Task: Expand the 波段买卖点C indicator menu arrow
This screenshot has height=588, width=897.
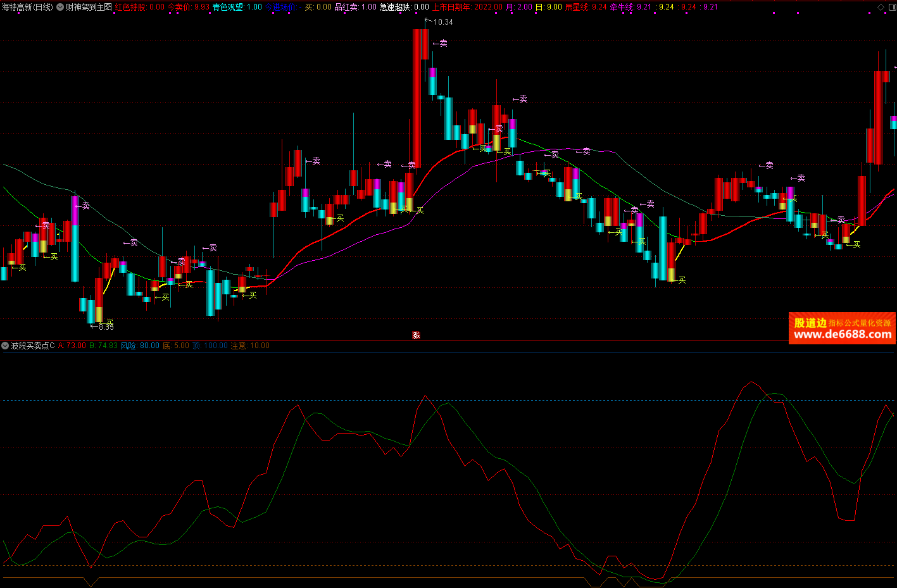Action: click(5, 346)
